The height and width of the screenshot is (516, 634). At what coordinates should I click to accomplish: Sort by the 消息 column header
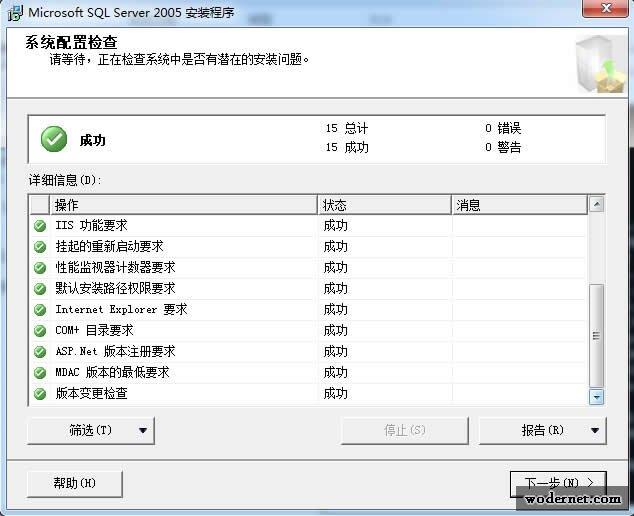[x=520, y=205]
